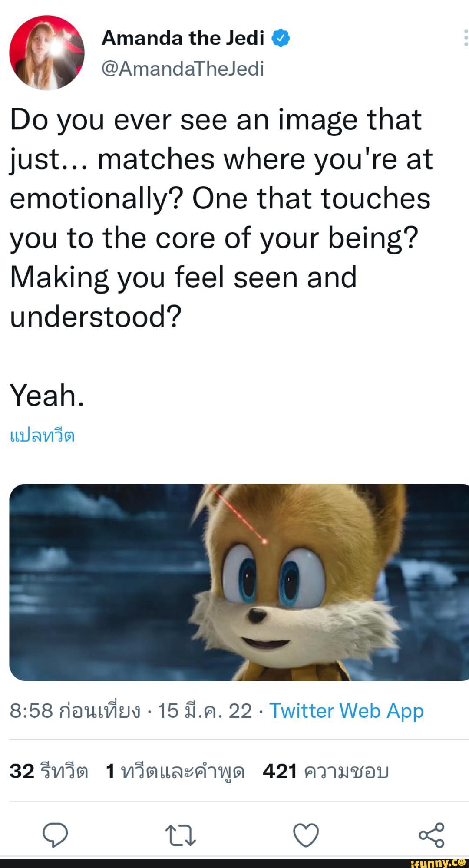The width and height of the screenshot is (469, 868).
Task: View the 421 likes list
Action: [326, 772]
